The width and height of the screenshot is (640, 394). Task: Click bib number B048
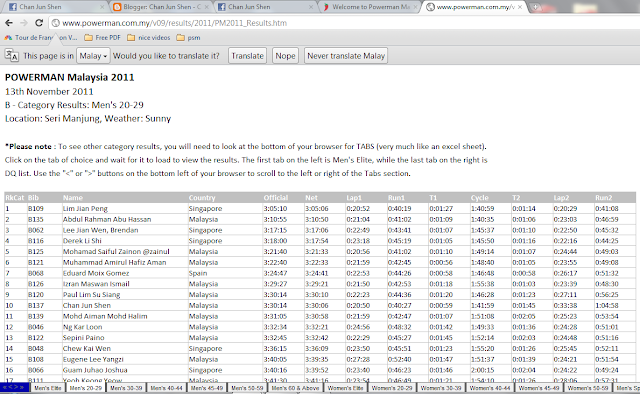point(36,349)
